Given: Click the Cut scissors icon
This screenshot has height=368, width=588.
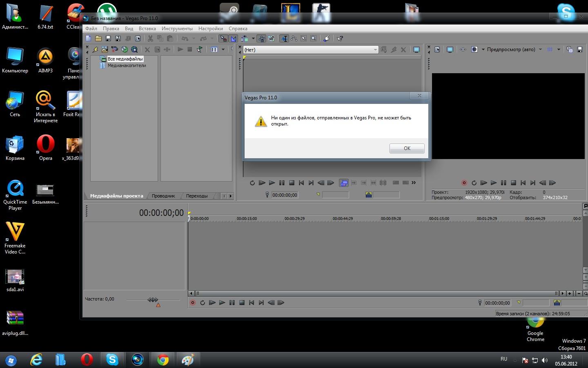Looking at the screenshot, I should click(150, 38).
